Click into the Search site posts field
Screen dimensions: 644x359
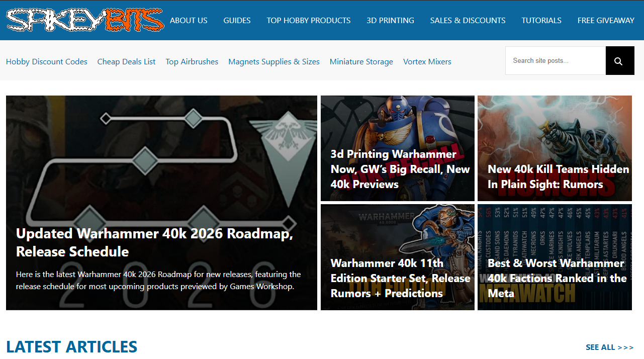tap(555, 61)
